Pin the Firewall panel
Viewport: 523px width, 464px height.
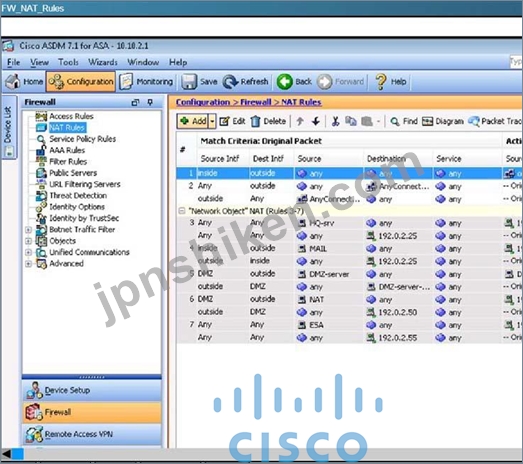(x=150, y=102)
